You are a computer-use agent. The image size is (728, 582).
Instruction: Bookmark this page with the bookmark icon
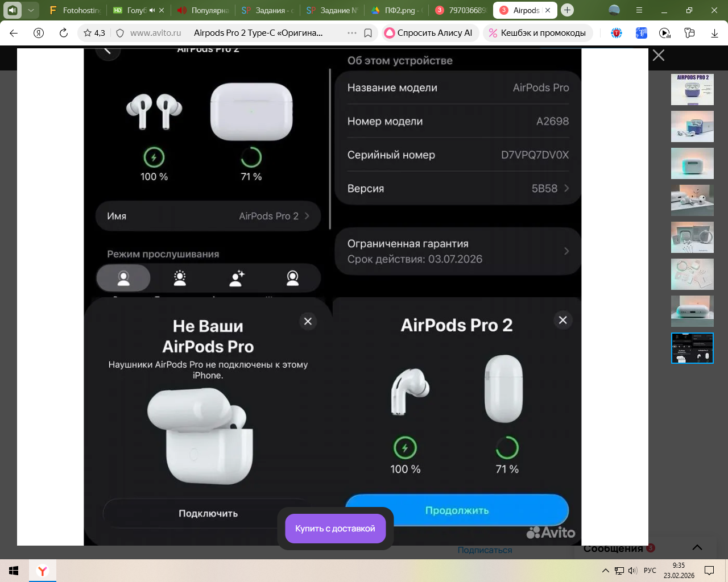(x=368, y=33)
